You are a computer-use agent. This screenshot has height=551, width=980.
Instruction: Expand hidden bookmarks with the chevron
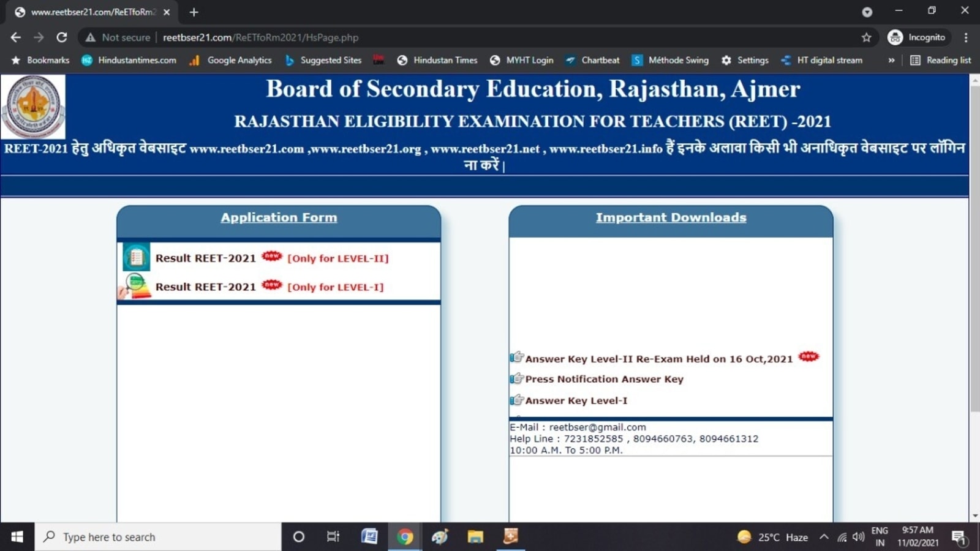tap(891, 60)
